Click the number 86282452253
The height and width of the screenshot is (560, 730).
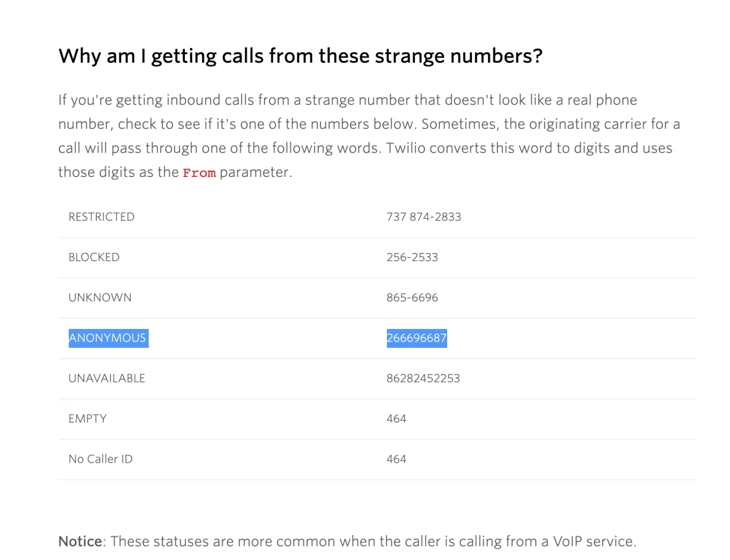(x=423, y=378)
